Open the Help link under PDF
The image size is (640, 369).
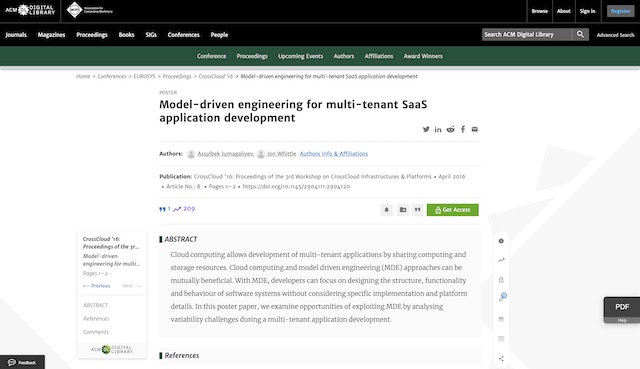[622, 320]
